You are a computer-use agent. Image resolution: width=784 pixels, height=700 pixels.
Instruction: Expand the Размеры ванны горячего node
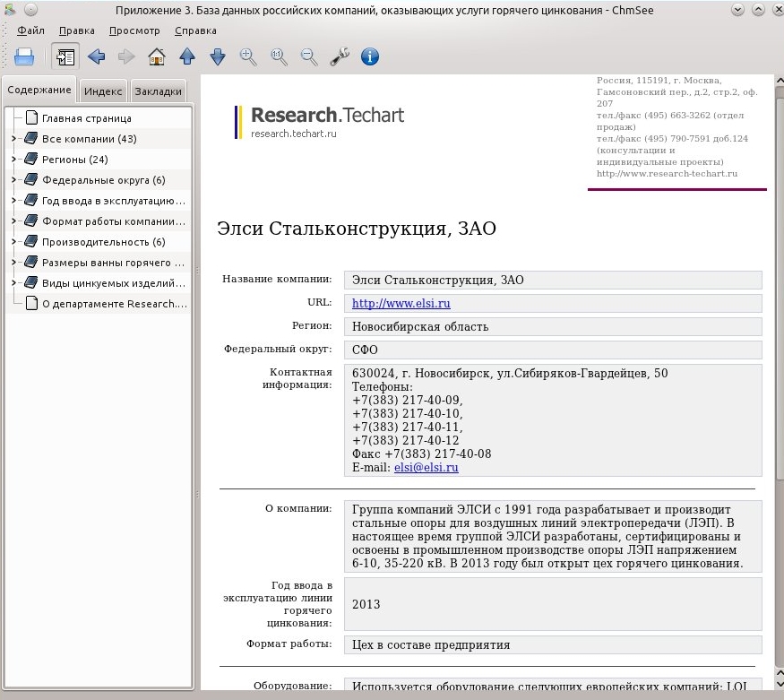click(14, 262)
